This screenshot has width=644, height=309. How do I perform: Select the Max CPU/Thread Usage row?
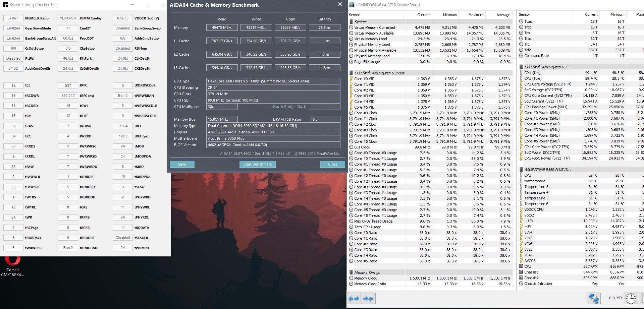pyautogui.click(x=430, y=221)
